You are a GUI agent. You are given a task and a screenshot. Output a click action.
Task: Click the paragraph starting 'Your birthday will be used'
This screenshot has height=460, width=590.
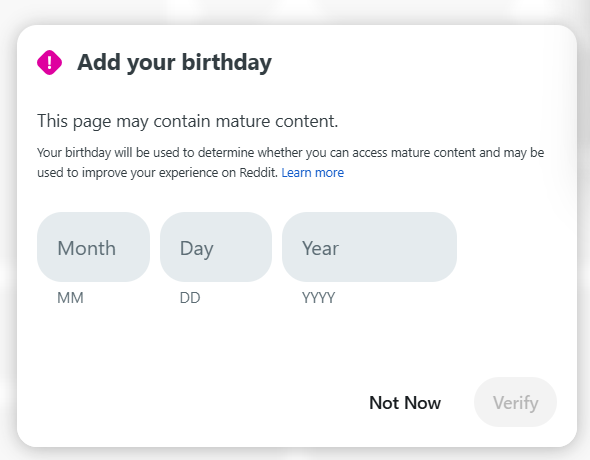point(290,162)
